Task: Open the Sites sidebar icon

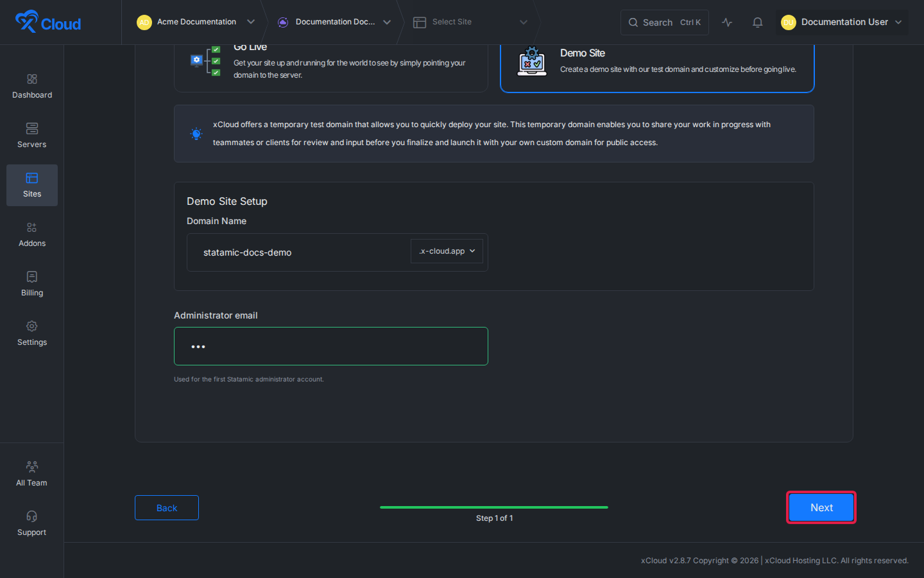Action: tap(32, 178)
